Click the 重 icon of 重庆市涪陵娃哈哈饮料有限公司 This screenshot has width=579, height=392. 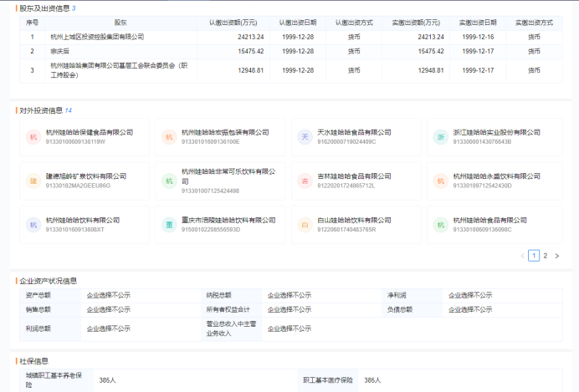tap(169, 225)
